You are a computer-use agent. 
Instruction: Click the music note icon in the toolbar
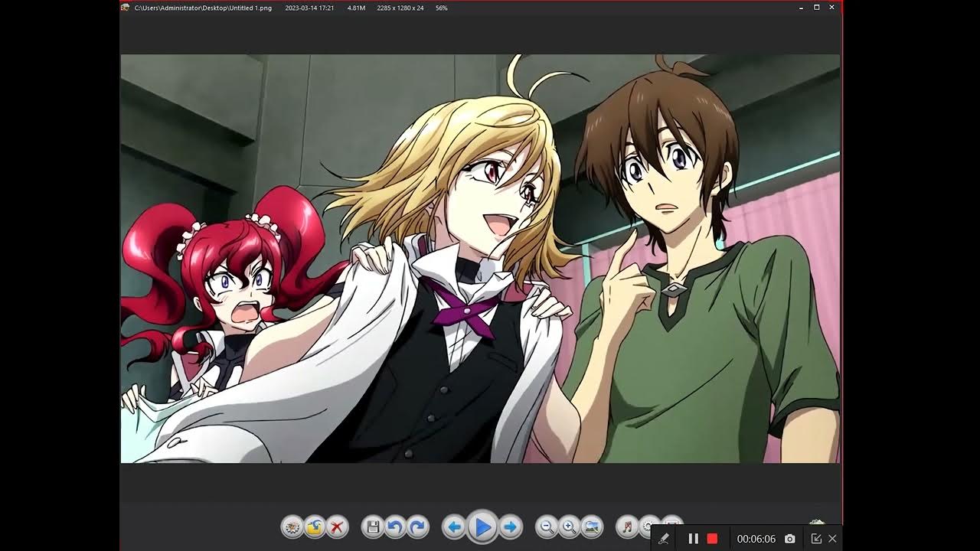click(x=628, y=527)
